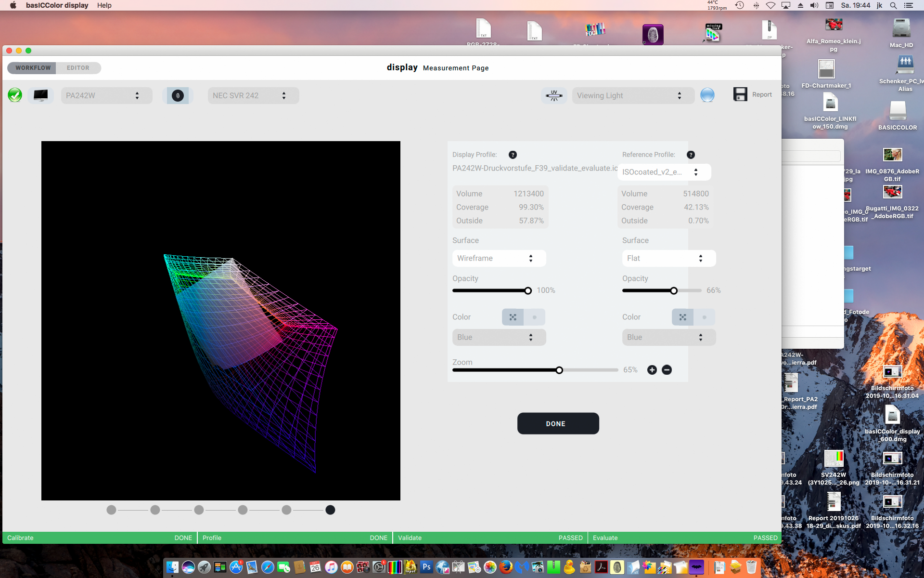Image resolution: width=924 pixels, height=578 pixels.
Task: Switch display Color to multi-dot mode
Action: 513,317
